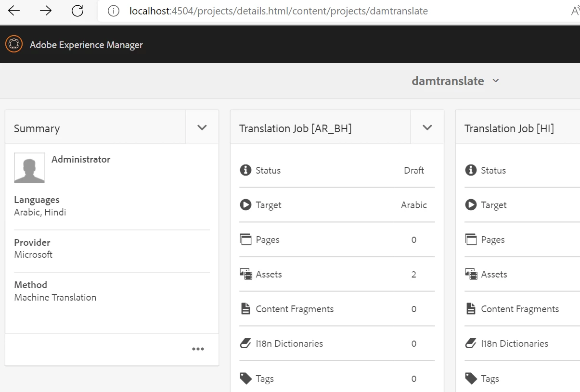
Task: Click 'Arabic, Hindi' languages value
Action: (x=40, y=212)
